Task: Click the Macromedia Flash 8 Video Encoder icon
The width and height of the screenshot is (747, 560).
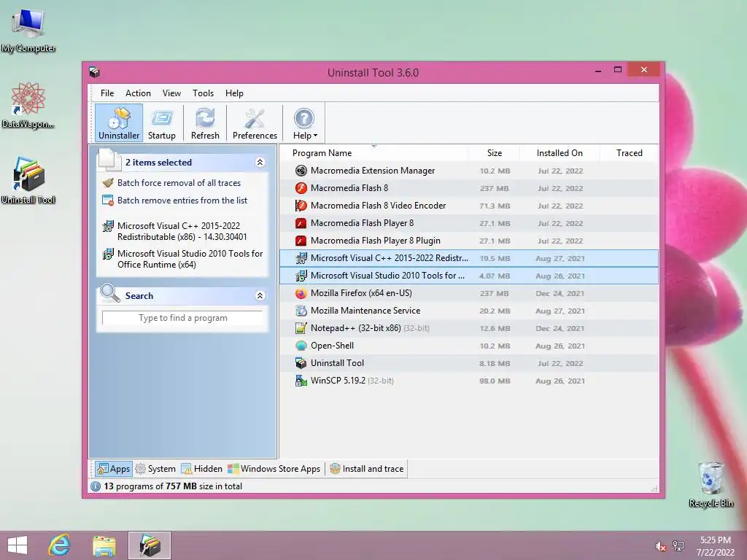Action: tap(301, 206)
